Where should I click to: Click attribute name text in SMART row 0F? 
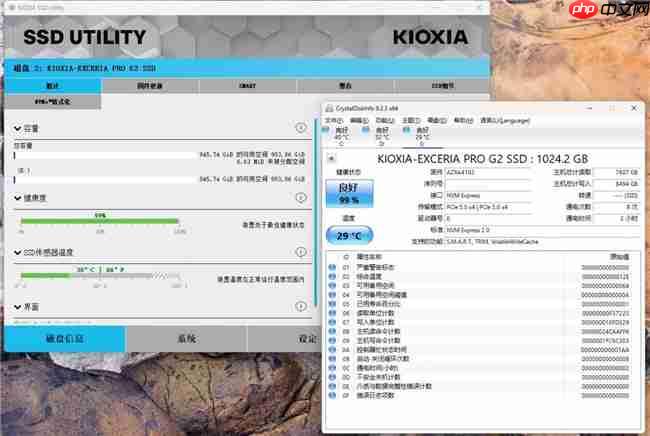(375, 395)
